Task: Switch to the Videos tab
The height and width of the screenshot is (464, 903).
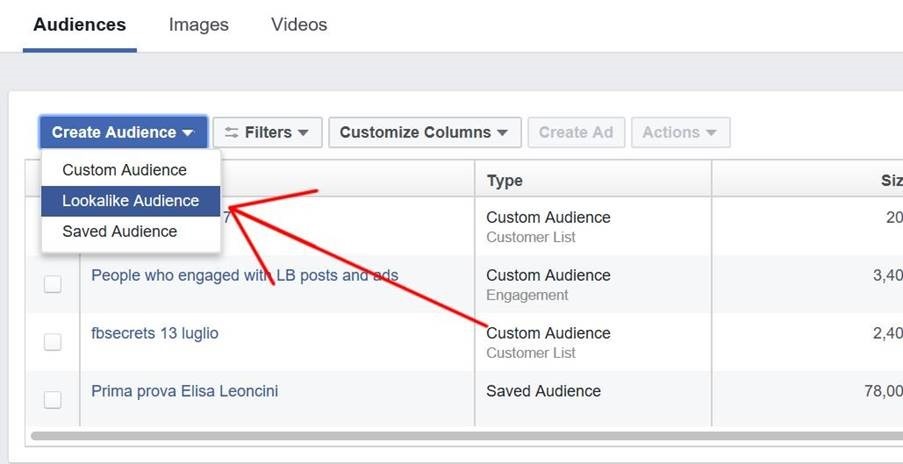Action: tap(299, 25)
